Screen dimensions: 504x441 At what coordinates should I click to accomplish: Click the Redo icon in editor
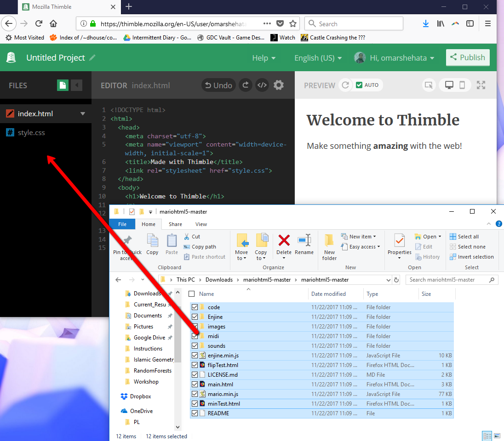pyautogui.click(x=245, y=85)
